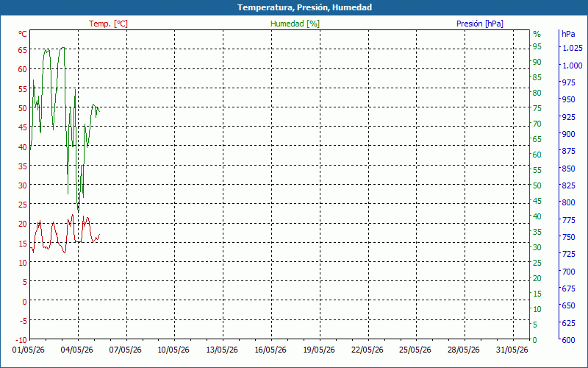
Task: Click the x-axis date label '16/05/26'
Action: tap(270, 350)
